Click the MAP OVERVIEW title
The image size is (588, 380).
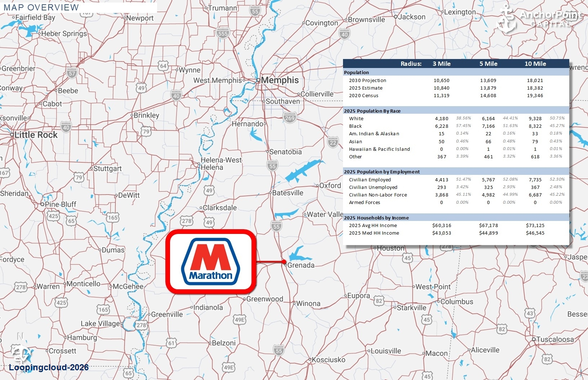tap(41, 8)
